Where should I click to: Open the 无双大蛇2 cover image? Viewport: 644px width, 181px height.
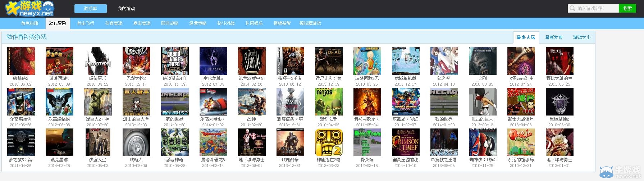[136, 61]
